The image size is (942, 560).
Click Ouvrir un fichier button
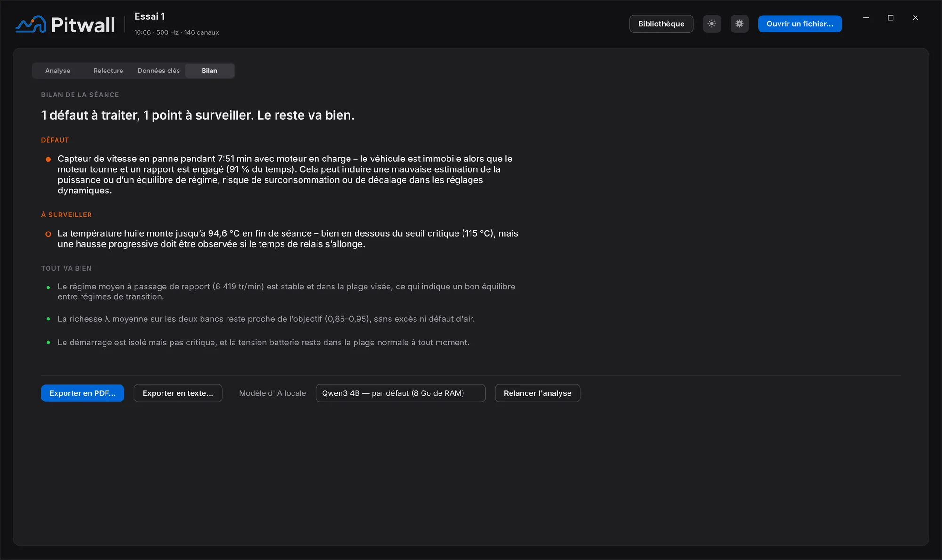pos(800,24)
